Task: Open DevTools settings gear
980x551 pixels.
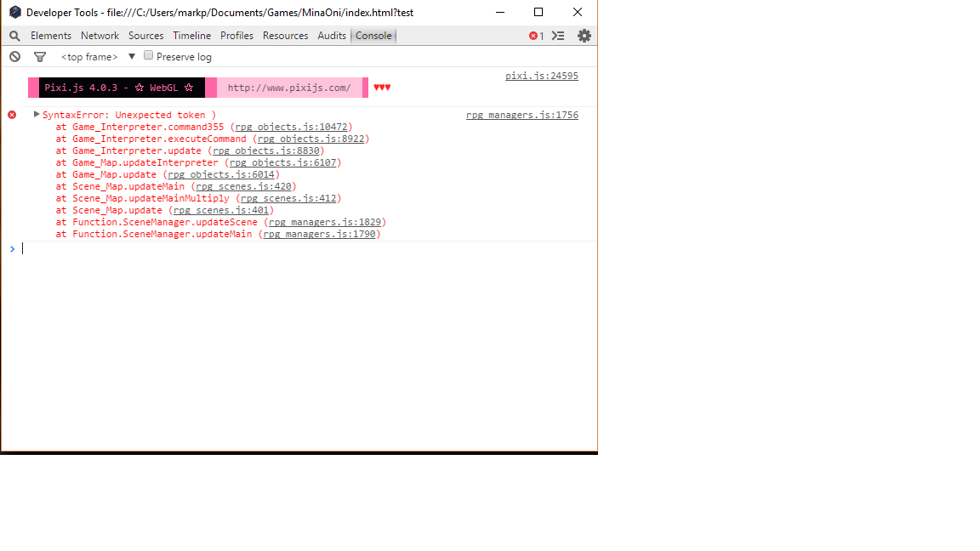Action: 584,37
